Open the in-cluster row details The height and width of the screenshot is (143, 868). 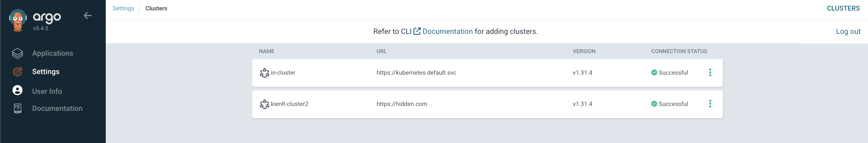(487, 73)
